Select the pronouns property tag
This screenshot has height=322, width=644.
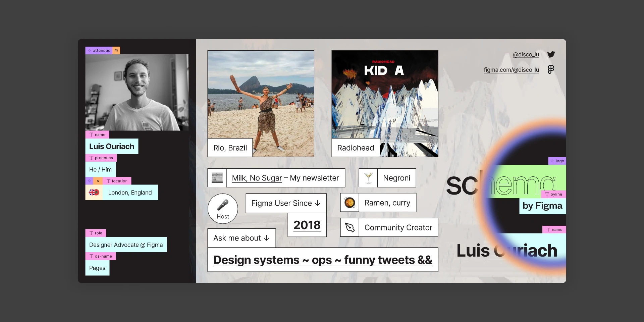(101, 158)
